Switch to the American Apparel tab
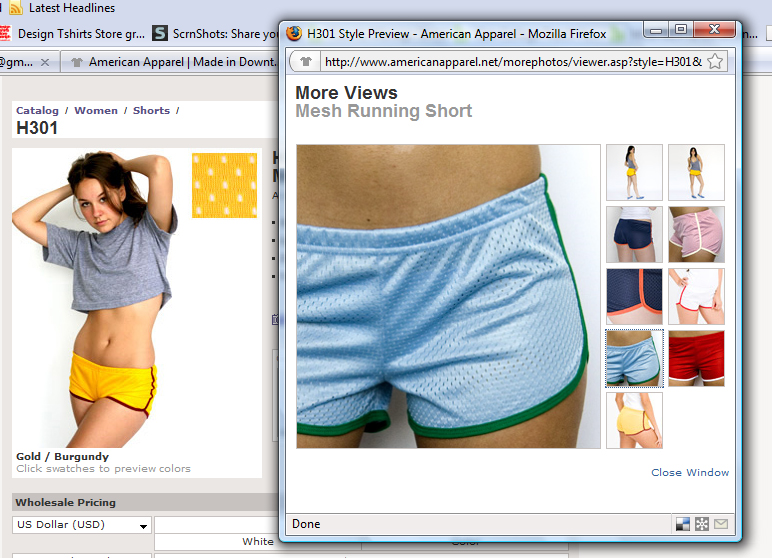772x558 pixels. coord(170,62)
